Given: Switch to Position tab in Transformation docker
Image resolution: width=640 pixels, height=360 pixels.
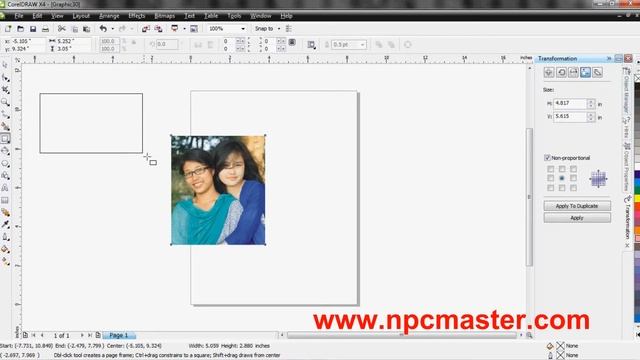Looking at the screenshot, I should pos(549,72).
